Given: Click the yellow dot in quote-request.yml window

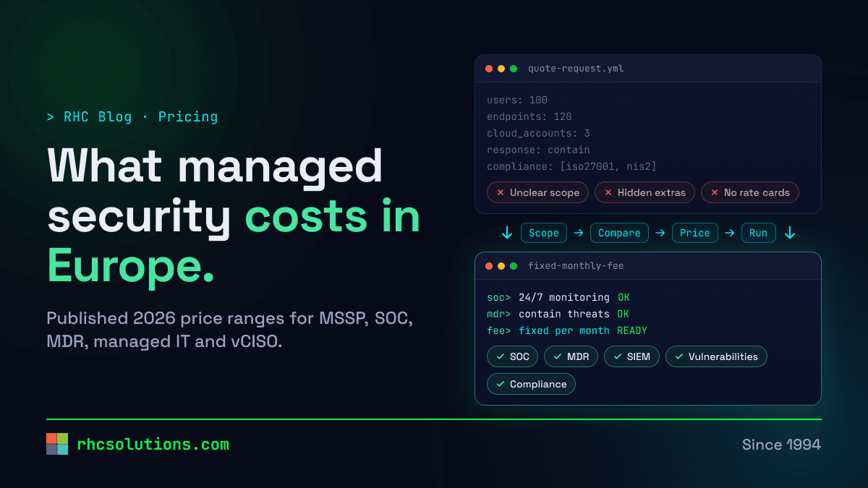Looking at the screenshot, I should [501, 69].
